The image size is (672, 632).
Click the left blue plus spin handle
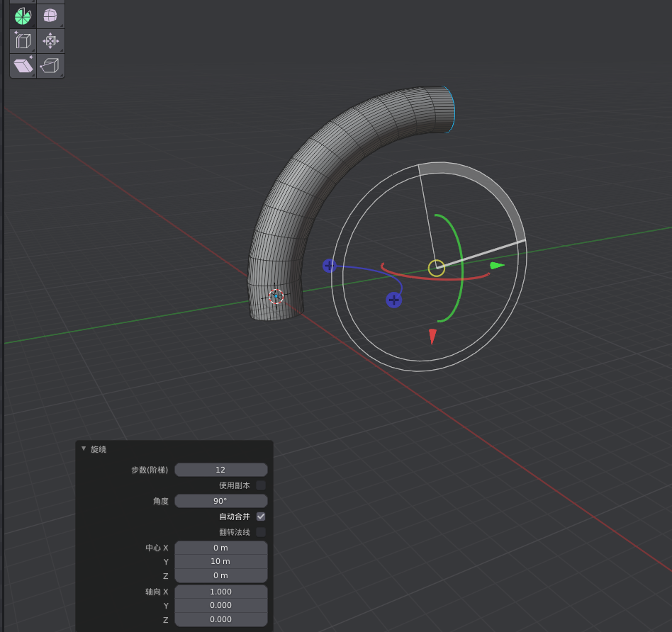coord(329,266)
